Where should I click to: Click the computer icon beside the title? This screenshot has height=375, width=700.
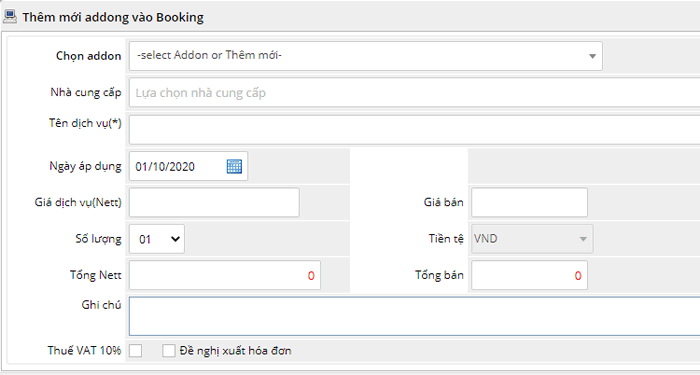click(x=10, y=17)
